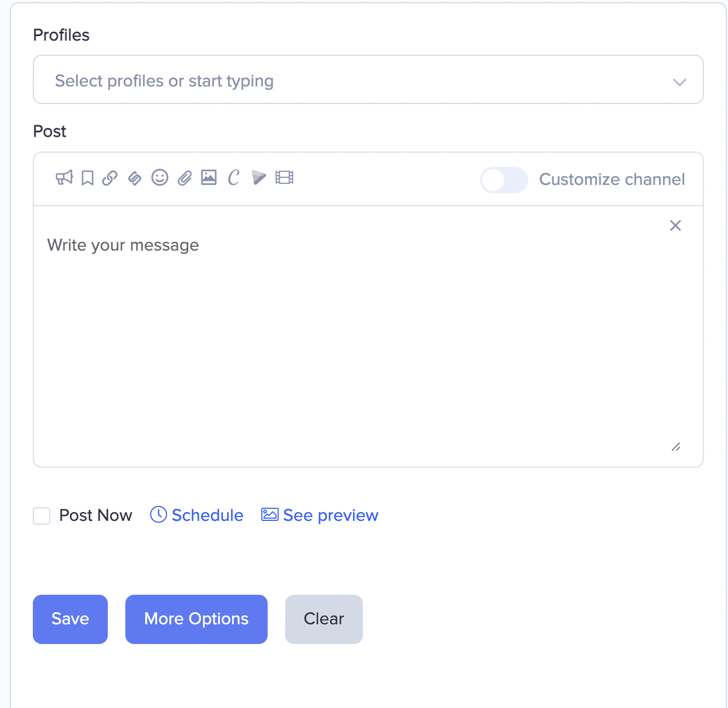Click the X in the message box

[675, 225]
